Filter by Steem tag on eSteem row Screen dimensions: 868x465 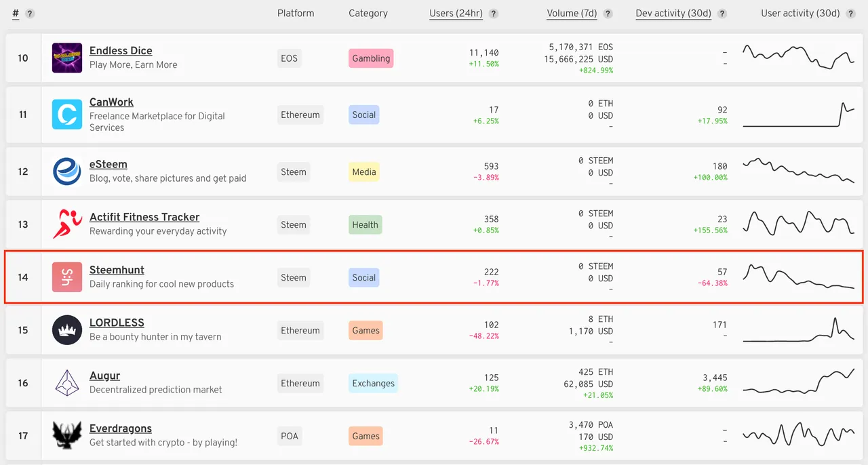pyautogui.click(x=294, y=172)
